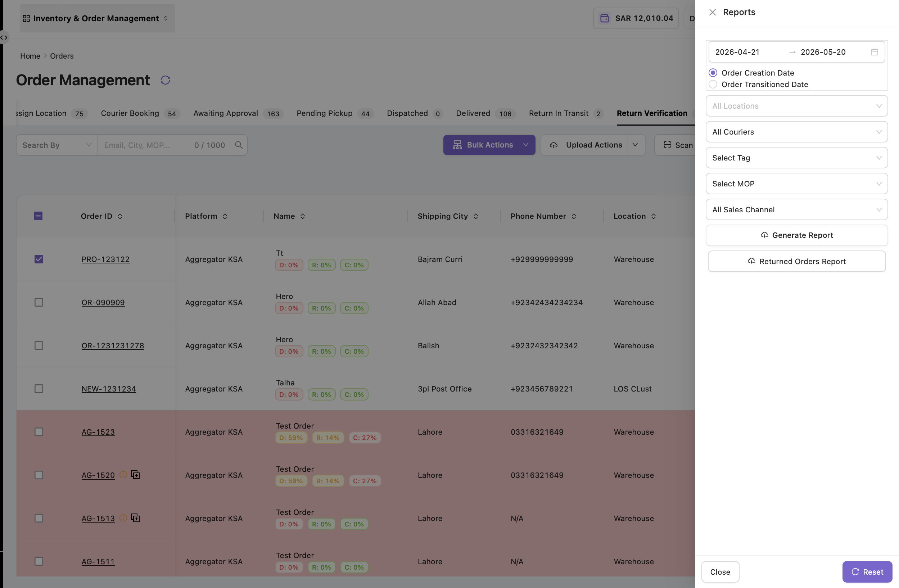Click the Generate Report button
The height and width of the screenshot is (588, 899).
[797, 235]
